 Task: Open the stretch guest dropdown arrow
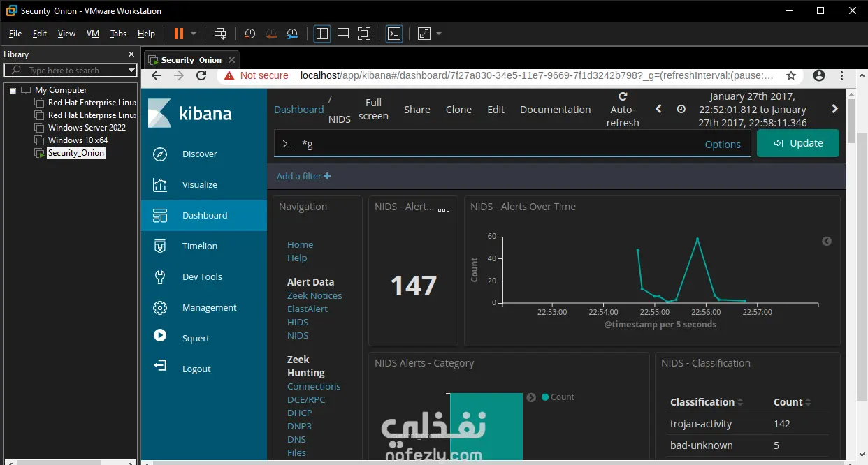(439, 34)
